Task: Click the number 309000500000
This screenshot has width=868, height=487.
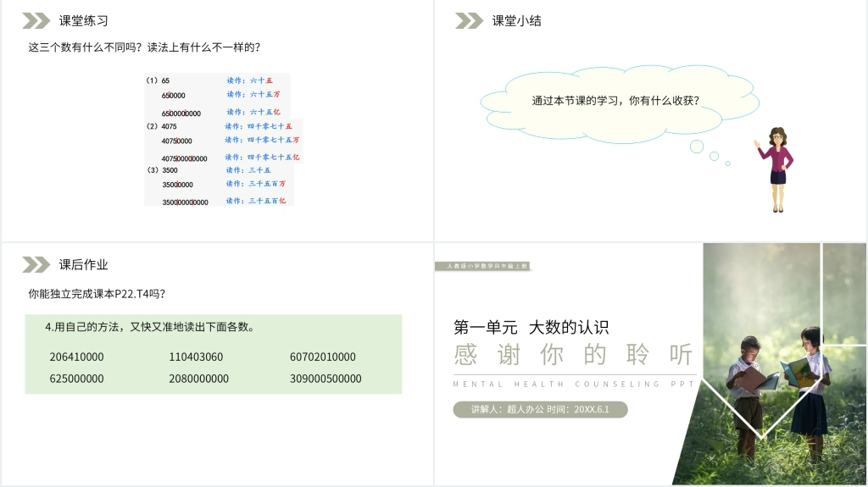Action: click(x=325, y=379)
